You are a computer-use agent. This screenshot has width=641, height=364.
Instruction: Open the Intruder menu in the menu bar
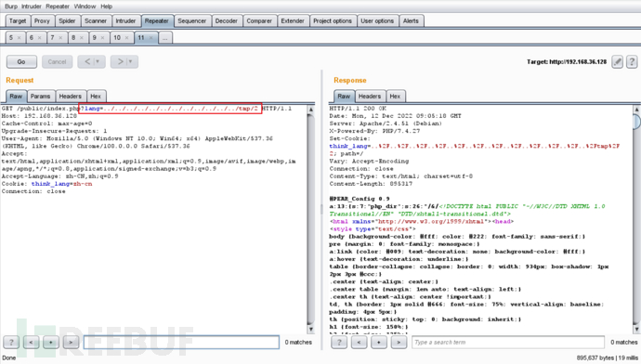coord(32,6)
